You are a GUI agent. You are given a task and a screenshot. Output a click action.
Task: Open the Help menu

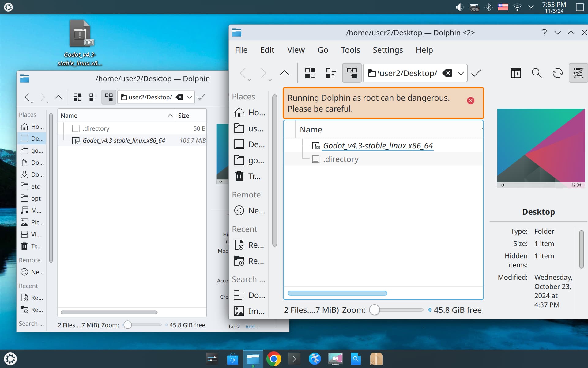pos(424,50)
